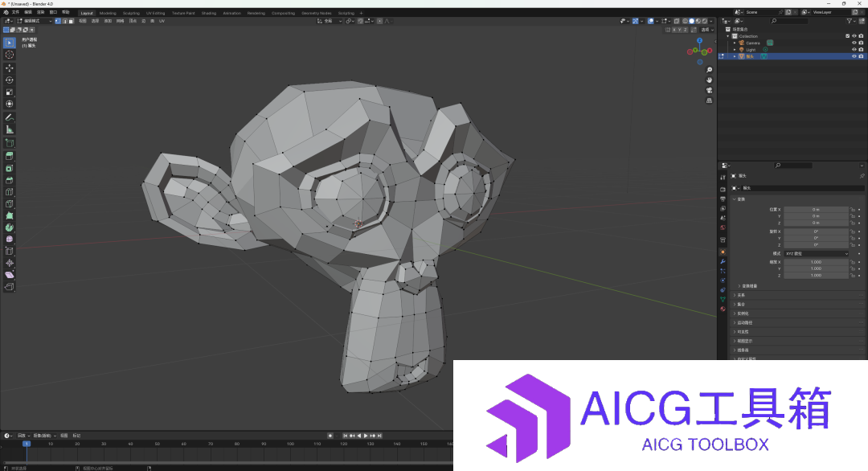
Task: Click the scale X value field
Action: point(816,262)
